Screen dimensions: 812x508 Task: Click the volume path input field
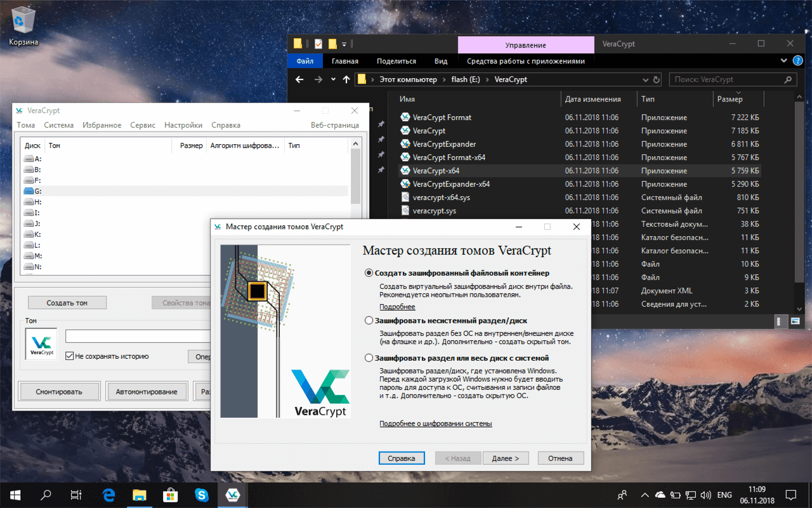pyautogui.click(x=138, y=337)
